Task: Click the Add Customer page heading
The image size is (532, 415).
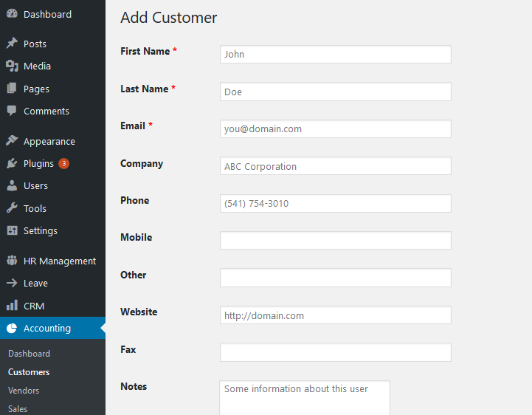Action: click(169, 18)
